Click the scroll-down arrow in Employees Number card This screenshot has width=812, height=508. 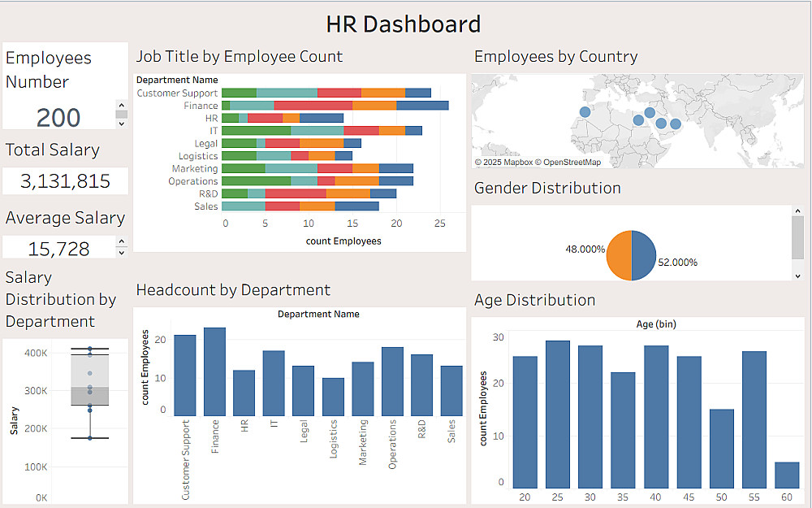point(121,124)
